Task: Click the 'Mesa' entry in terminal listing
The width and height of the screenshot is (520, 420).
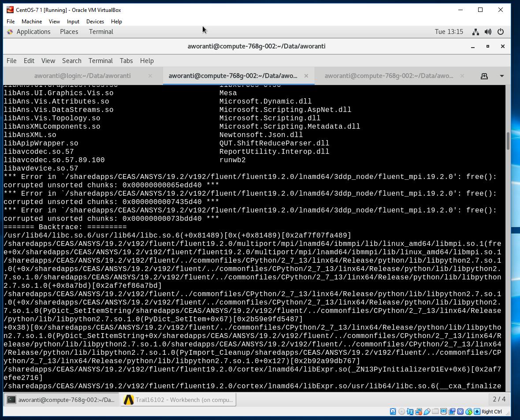Action: pyautogui.click(x=228, y=93)
